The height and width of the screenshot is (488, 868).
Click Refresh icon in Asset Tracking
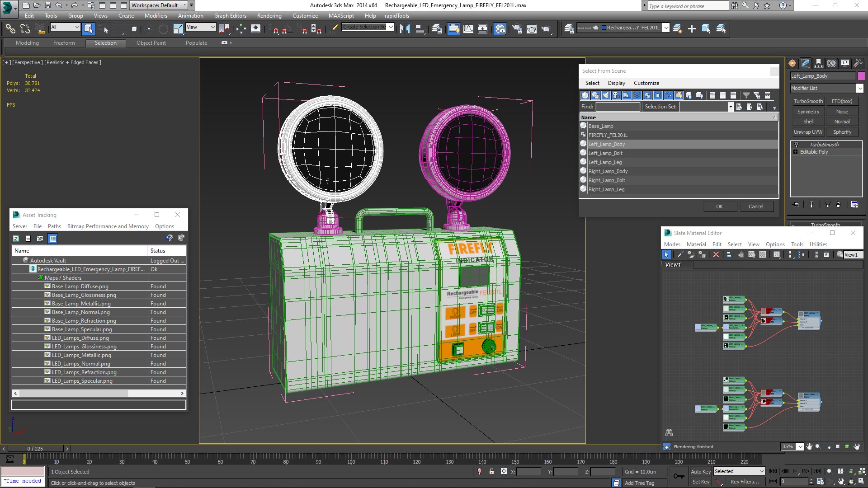[16, 239]
